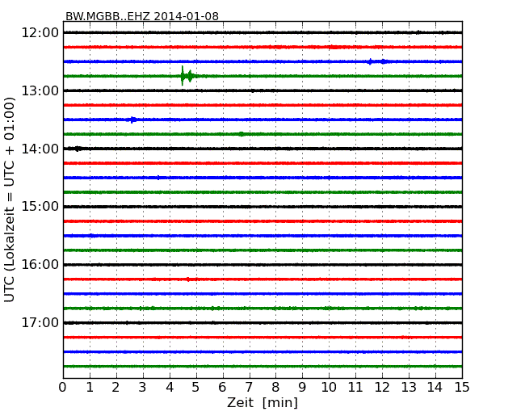Click the blue trace spike near minute 11.5

370,61
